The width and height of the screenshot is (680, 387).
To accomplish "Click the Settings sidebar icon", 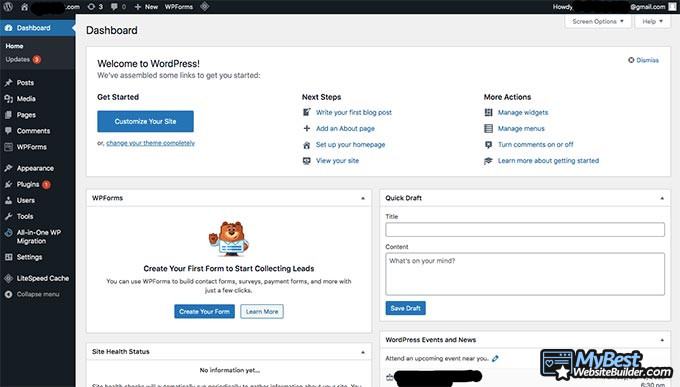I will tap(8, 257).
